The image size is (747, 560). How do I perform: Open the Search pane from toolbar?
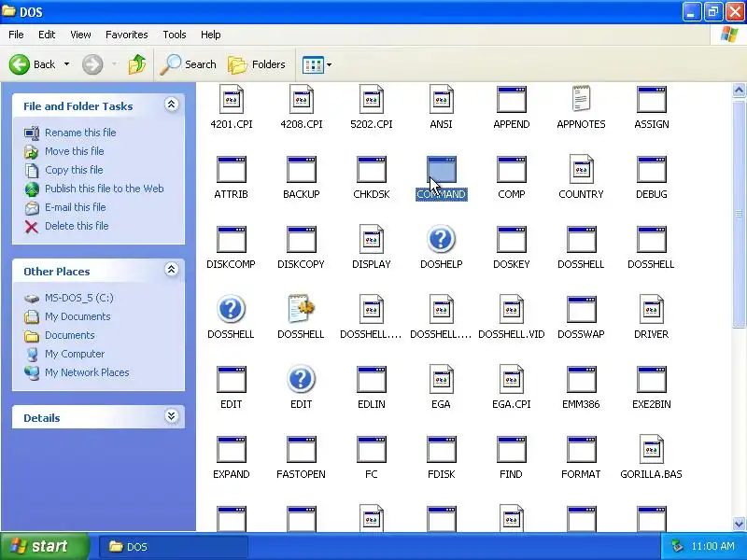point(188,64)
